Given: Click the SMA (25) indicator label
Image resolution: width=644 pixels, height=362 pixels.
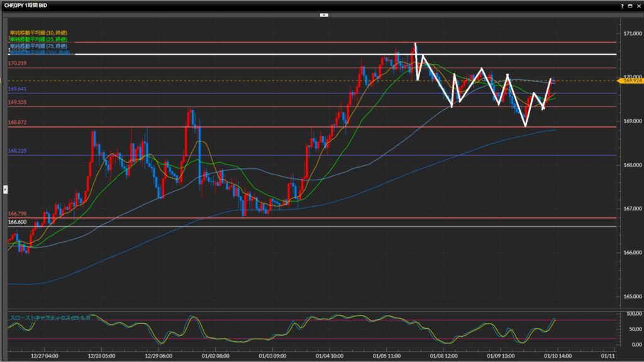Looking at the screenshot, I should pos(38,39).
